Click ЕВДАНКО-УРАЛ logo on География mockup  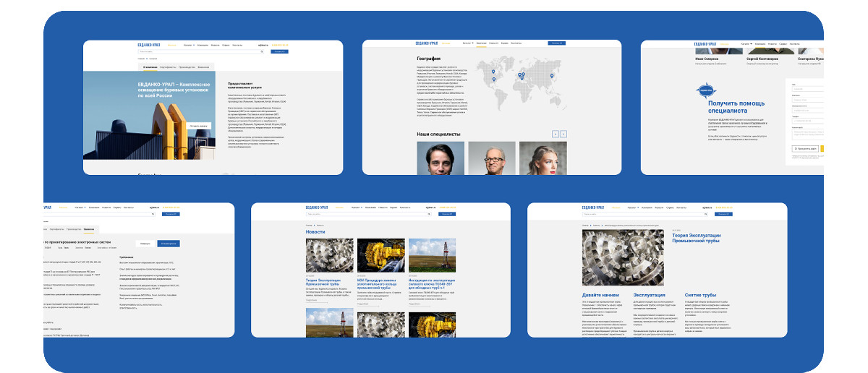coord(427,43)
